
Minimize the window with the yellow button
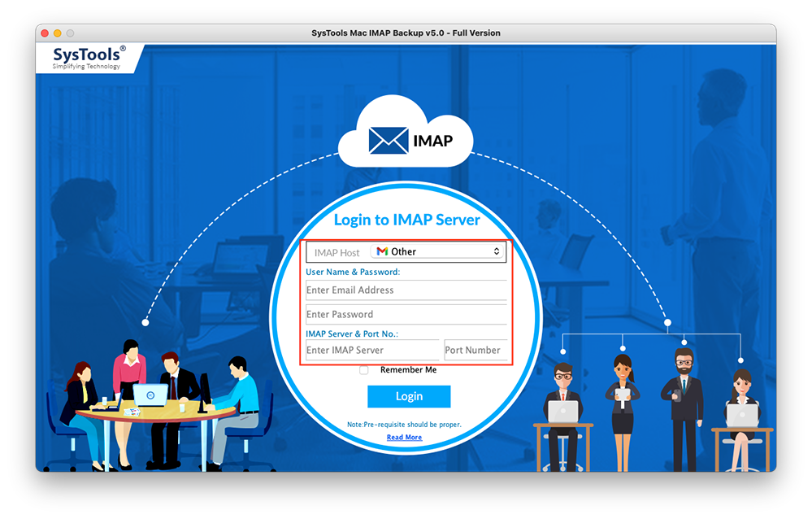pos(58,33)
